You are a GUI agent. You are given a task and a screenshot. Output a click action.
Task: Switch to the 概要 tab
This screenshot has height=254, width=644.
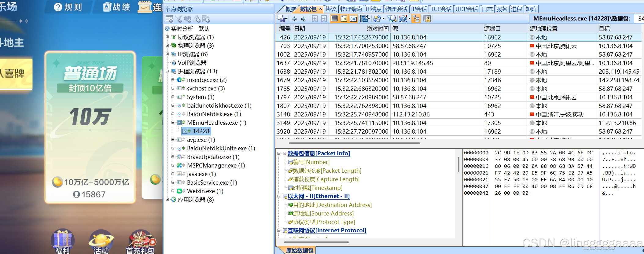[290, 9]
